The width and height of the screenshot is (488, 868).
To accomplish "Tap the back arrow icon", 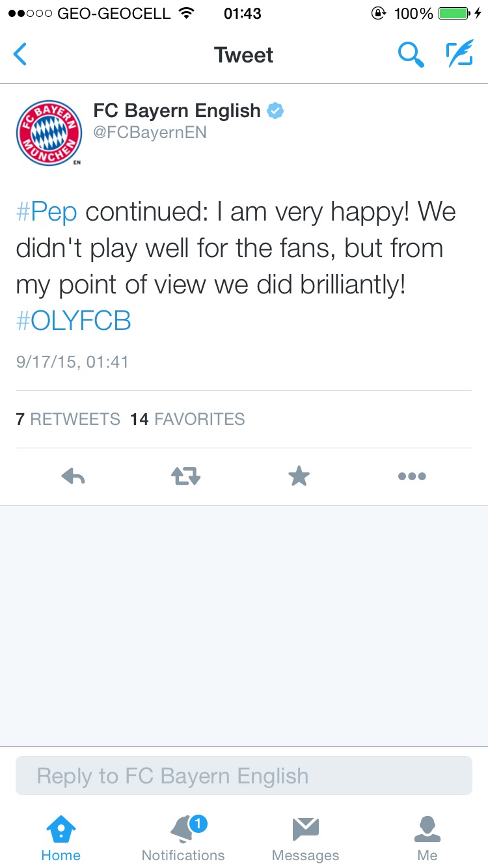I will pyautogui.click(x=20, y=55).
